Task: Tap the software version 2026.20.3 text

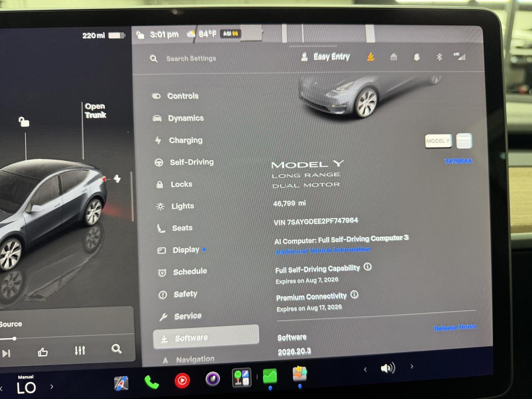Action: pyautogui.click(x=294, y=352)
